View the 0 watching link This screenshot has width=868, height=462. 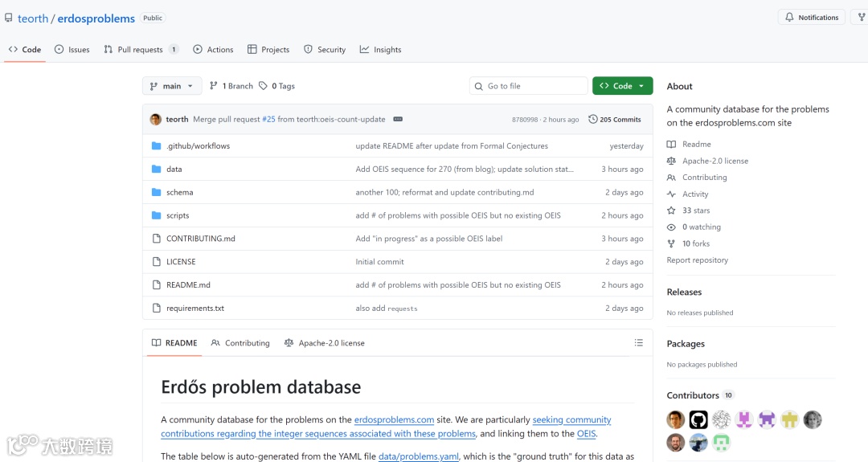(x=694, y=227)
